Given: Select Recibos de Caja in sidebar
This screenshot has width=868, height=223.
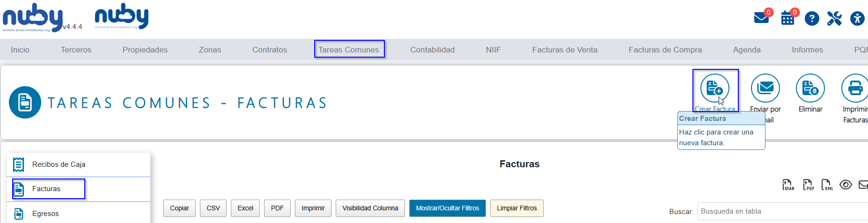Looking at the screenshot, I should click(79, 164).
